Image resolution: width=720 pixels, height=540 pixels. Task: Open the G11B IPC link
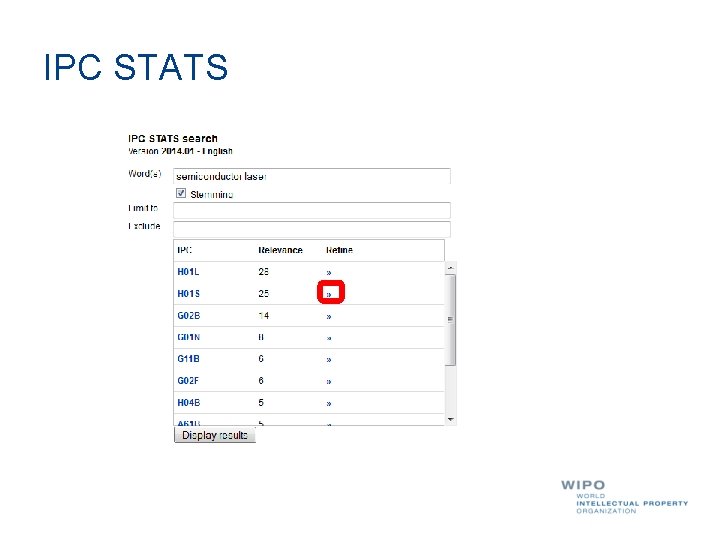(x=188, y=359)
